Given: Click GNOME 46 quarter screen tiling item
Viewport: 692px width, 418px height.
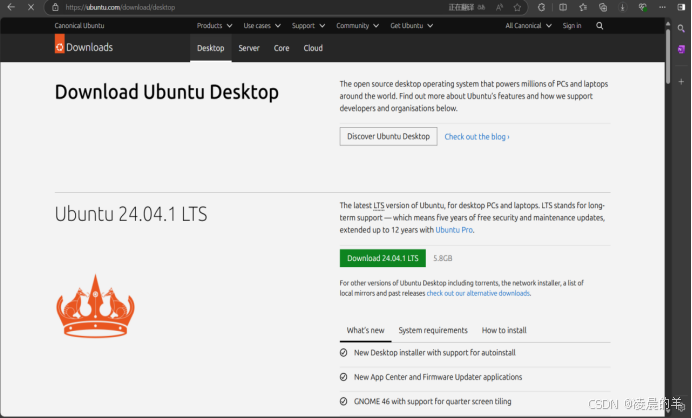Looking at the screenshot, I should [x=432, y=401].
